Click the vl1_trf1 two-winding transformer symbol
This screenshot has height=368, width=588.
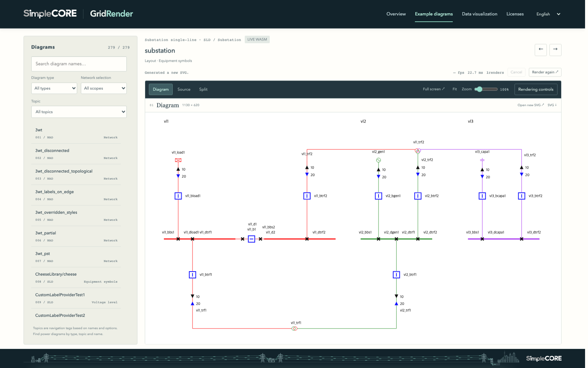coord(294,328)
